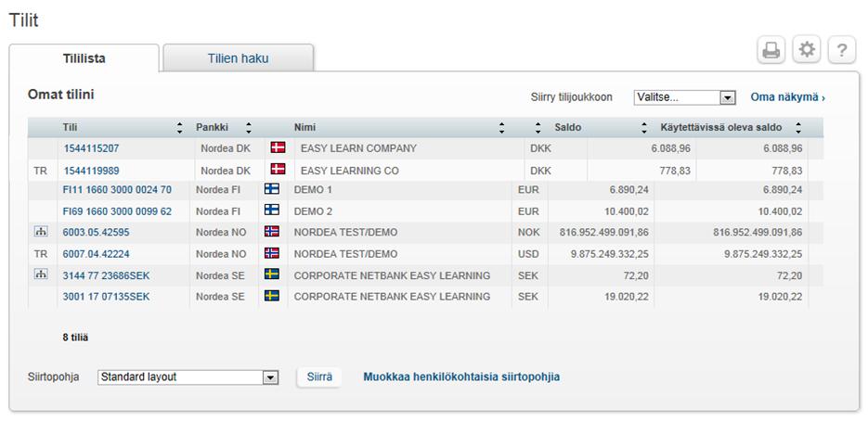
Task: Click the Pankki column header text
Action: (x=212, y=128)
